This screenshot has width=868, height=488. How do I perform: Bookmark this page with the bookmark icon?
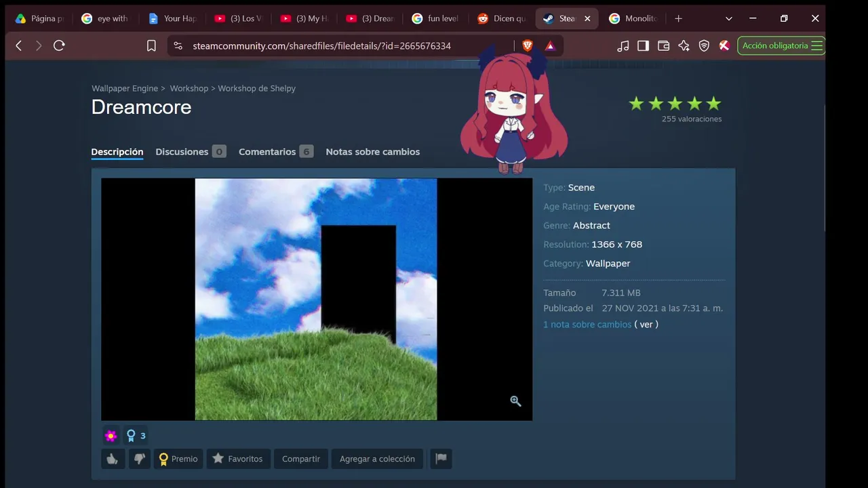click(x=151, y=45)
